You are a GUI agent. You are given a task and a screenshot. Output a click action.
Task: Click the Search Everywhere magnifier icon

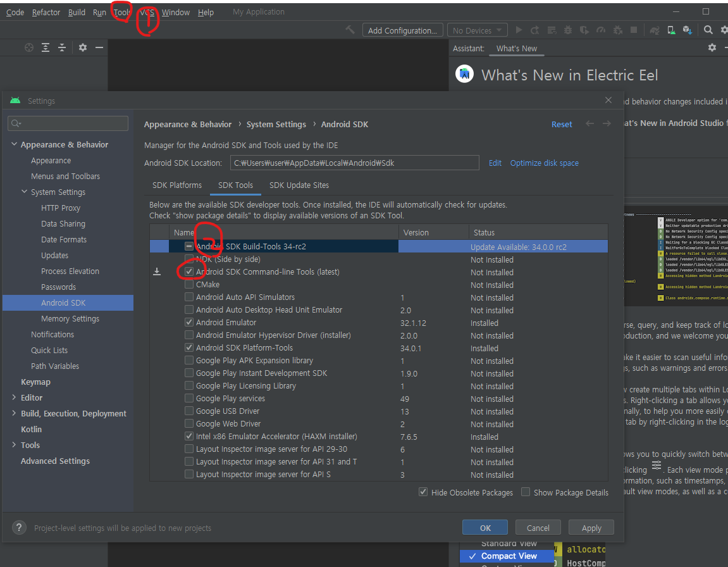click(x=708, y=30)
